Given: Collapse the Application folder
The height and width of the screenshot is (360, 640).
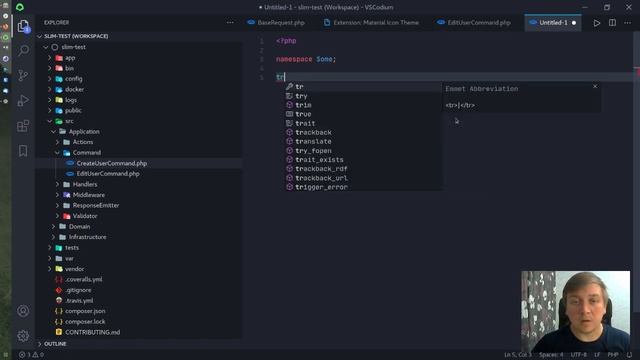Looking at the screenshot, I should pyautogui.click(x=140, y=131).
